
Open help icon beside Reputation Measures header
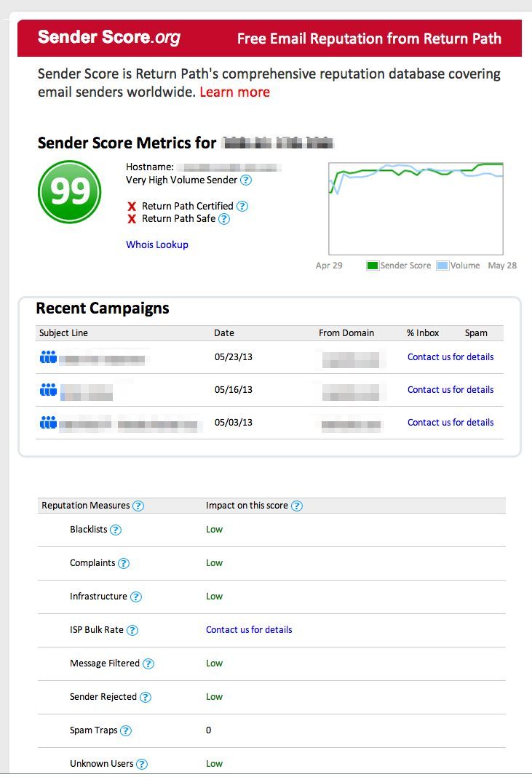138,506
